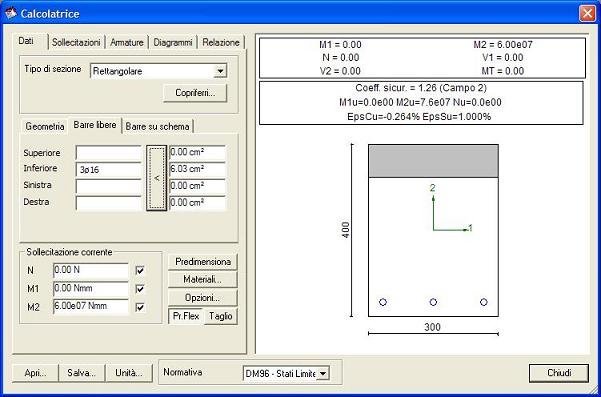Click the right rebar circle in section drawing
Viewport: 601px width, 397px height.
[484, 302]
